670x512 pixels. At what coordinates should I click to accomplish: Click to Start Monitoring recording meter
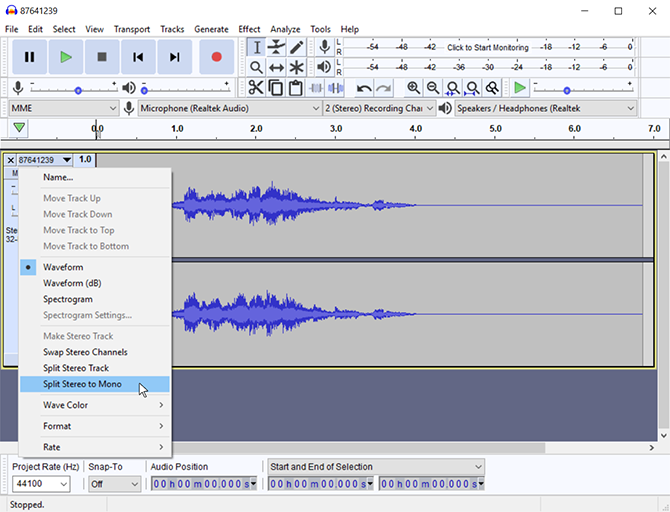click(489, 47)
